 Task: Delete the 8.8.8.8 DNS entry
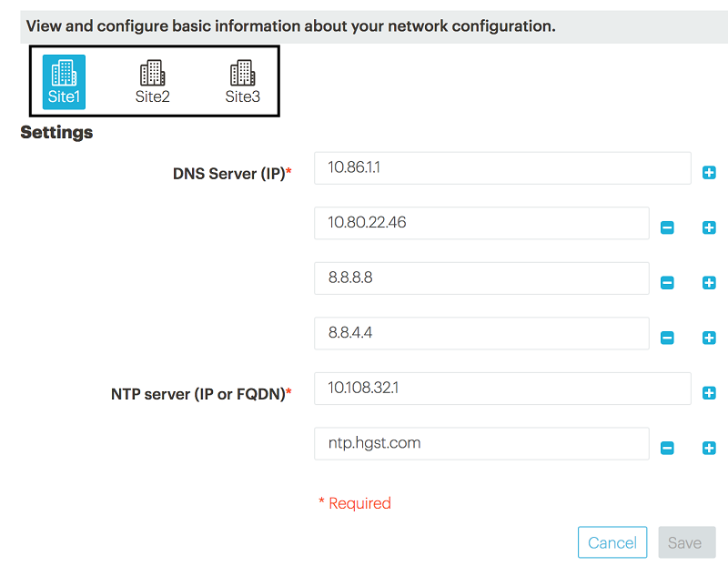[667, 283]
